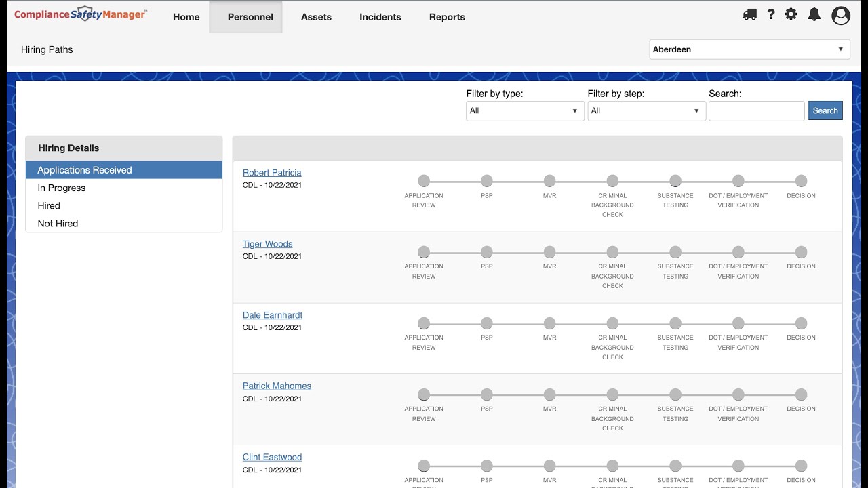Open the notifications bell icon
Screen dimensions: 868x488
pyautogui.click(x=814, y=14)
